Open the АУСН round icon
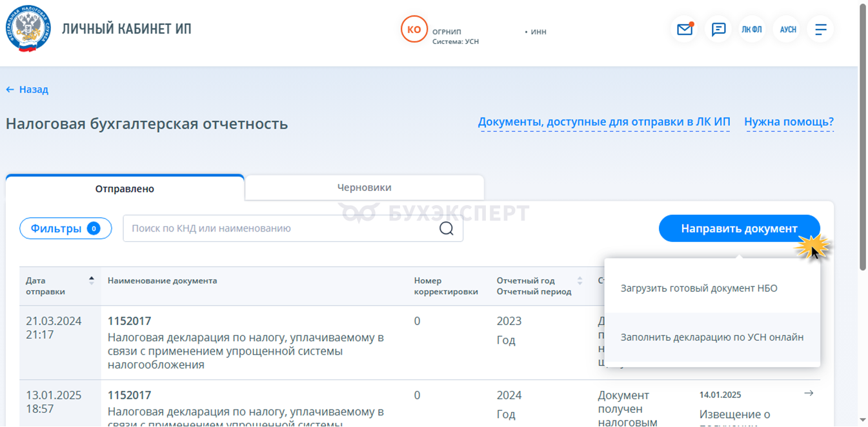 click(787, 30)
